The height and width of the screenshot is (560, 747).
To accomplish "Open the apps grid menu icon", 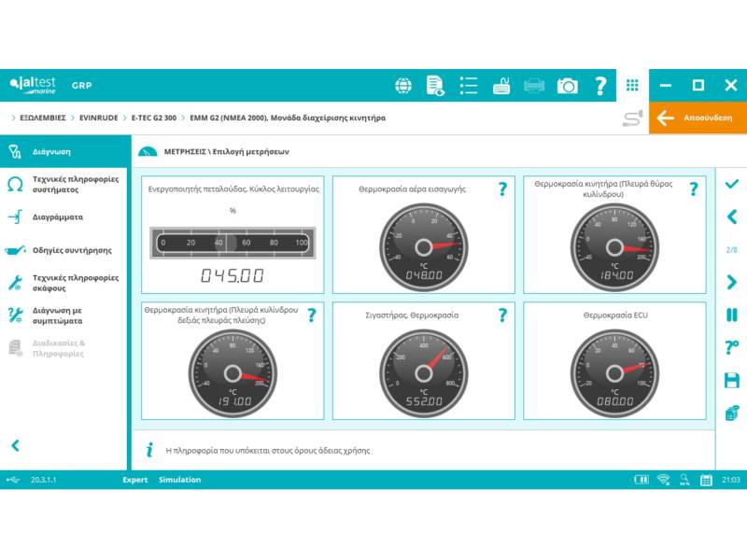I will [x=632, y=86].
